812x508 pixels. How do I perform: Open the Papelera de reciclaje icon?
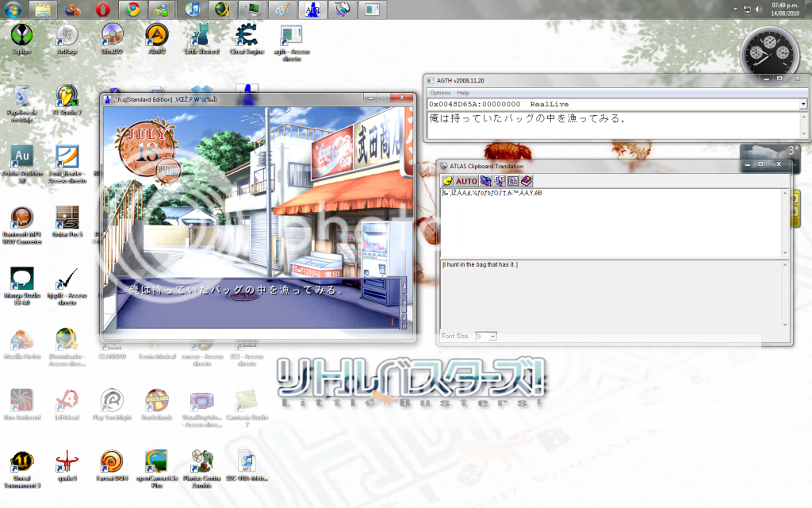point(21,104)
